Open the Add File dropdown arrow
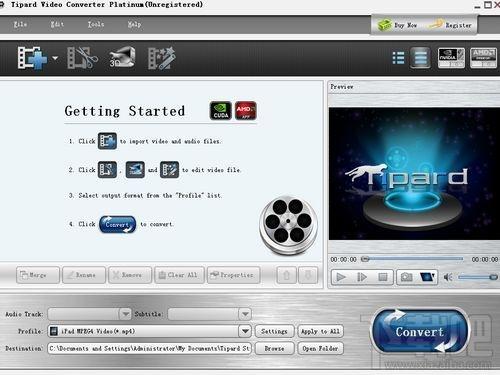Image resolution: width=500 pixels, height=375 pixels. [x=55, y=58]
